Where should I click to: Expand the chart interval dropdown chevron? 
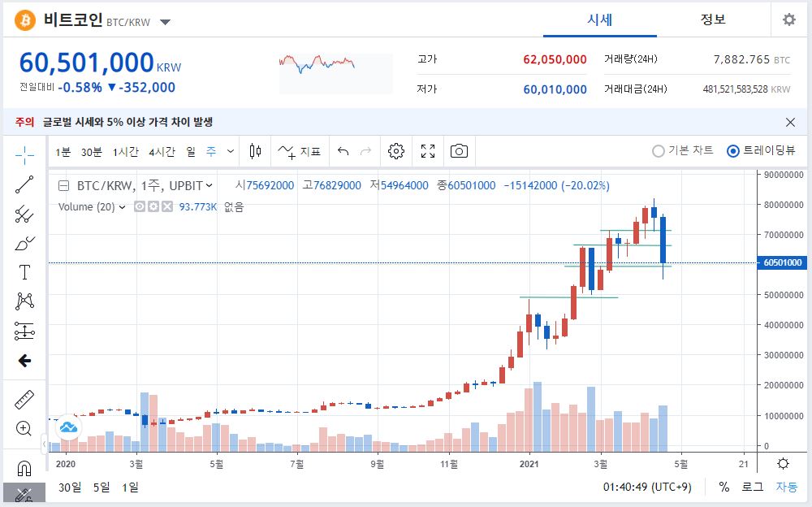point(230,151)
